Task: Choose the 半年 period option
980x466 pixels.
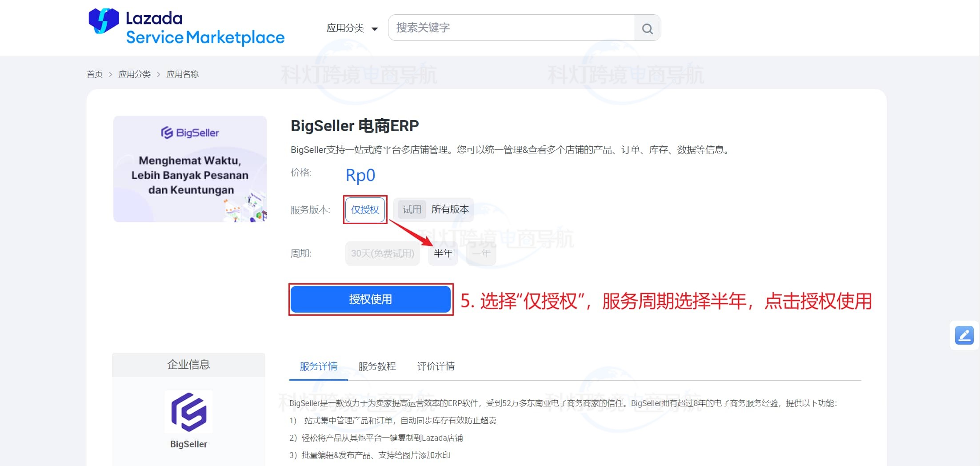Action: (x=443, y=253)
